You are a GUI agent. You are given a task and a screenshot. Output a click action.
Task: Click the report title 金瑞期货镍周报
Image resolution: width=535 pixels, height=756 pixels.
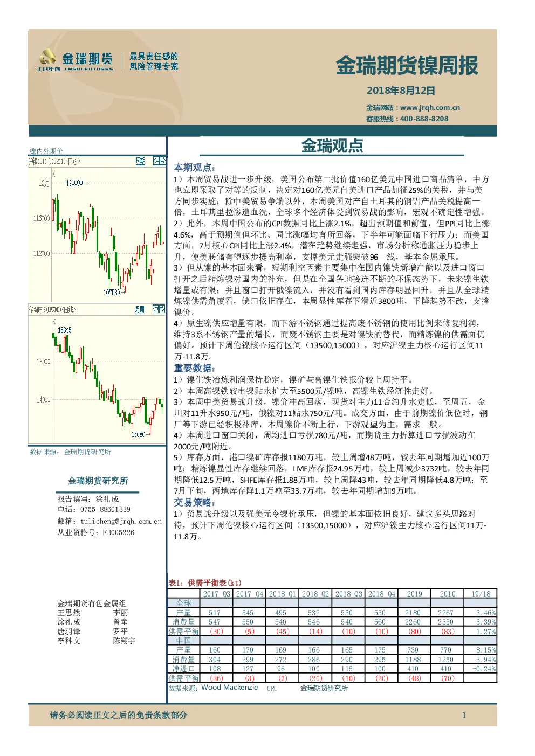(x=407, y=66)
